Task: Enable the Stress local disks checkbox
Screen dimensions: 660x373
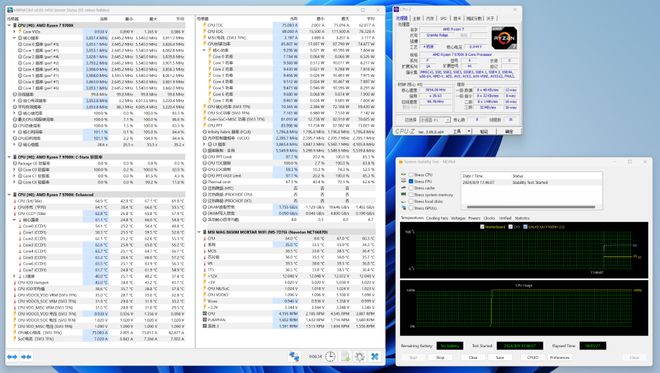Action: coord(411,202)
